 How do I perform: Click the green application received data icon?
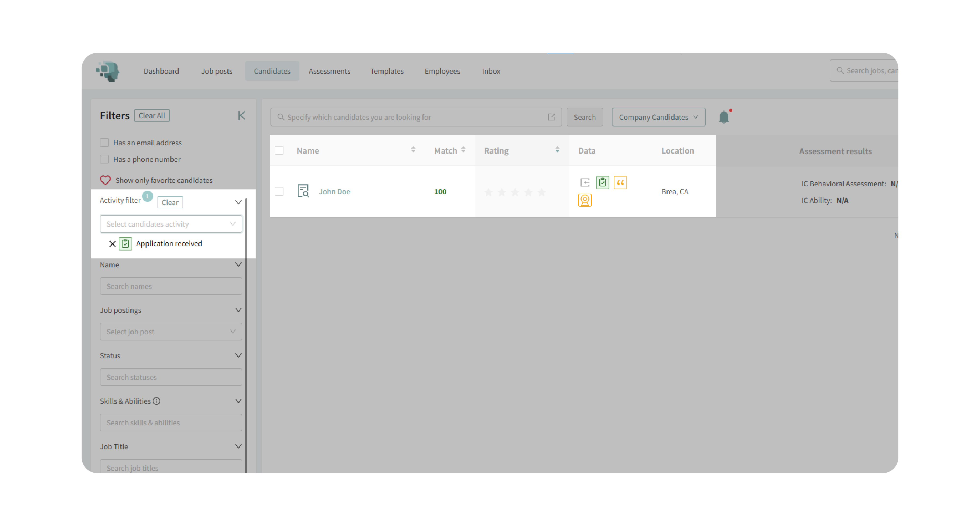coord(602,182)
